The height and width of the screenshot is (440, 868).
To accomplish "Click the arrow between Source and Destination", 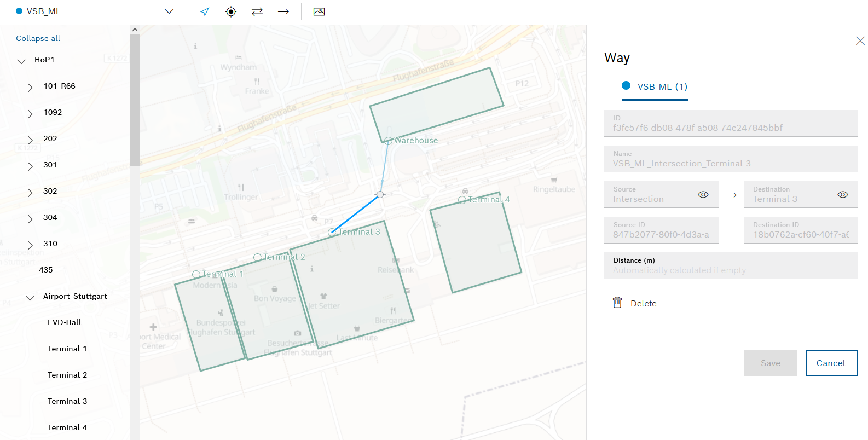I will (731, 195).
